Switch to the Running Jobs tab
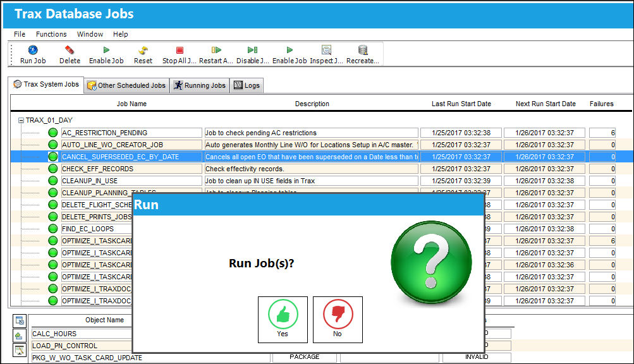Viewport: 634px width, 364px height. coord(200,85)
